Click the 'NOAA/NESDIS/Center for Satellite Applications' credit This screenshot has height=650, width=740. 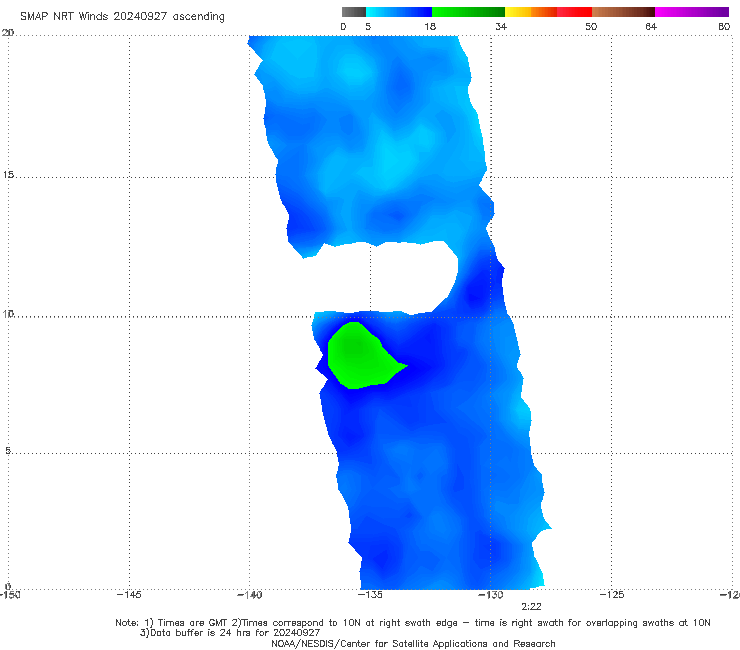[x=413, y=644]
